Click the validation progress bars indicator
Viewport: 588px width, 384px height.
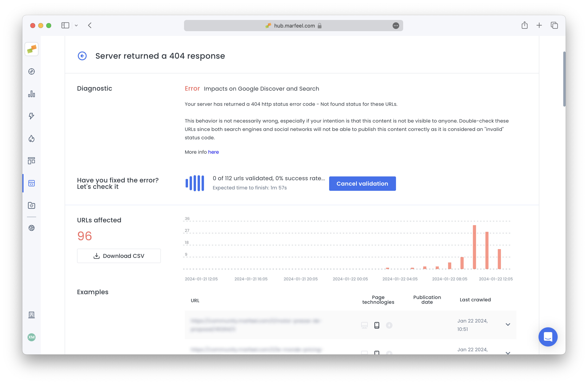195,183
